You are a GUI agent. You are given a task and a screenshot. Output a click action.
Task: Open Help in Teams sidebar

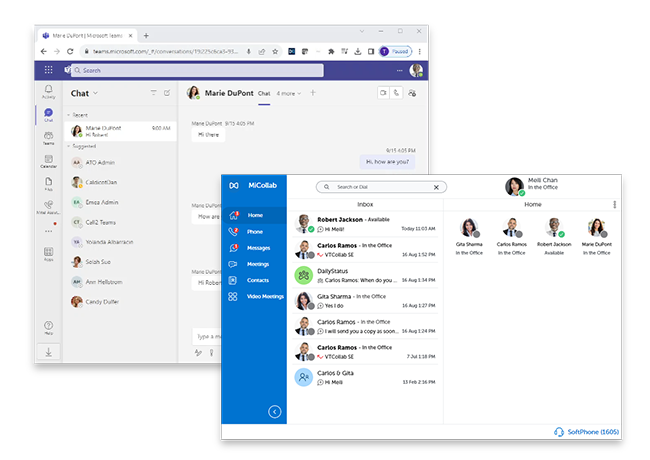click(x=49, y=328)
